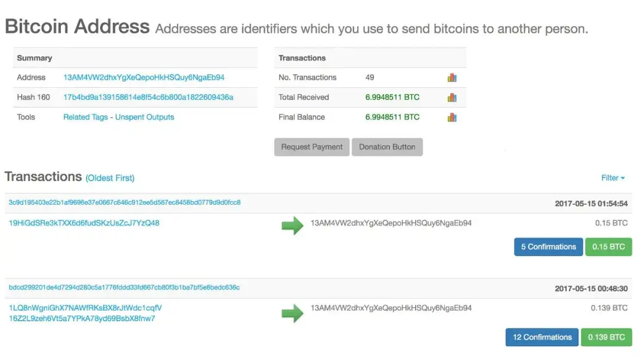Open the Unspent Outputs link

(x=145, y=117)
